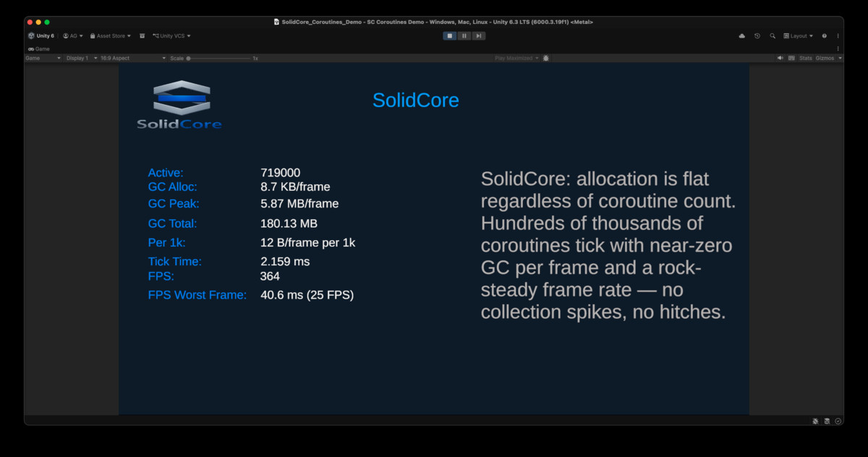Toggle the Stats overlay
The height and width of the screenshot is (457, 868).
click(x=806, y=58)
